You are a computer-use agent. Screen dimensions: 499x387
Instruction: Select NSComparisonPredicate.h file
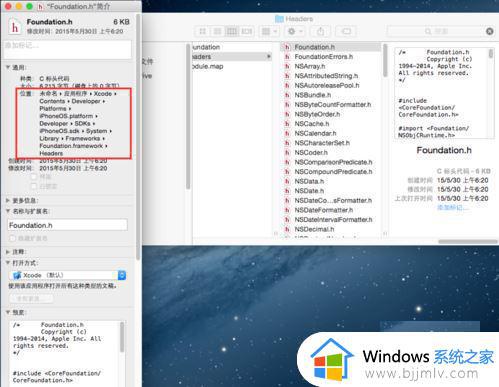(x=333, y=162)
